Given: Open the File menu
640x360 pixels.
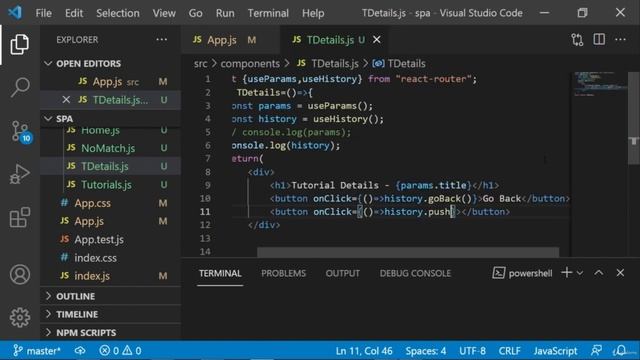Looking at the screenshot, I should click(44, 13).
